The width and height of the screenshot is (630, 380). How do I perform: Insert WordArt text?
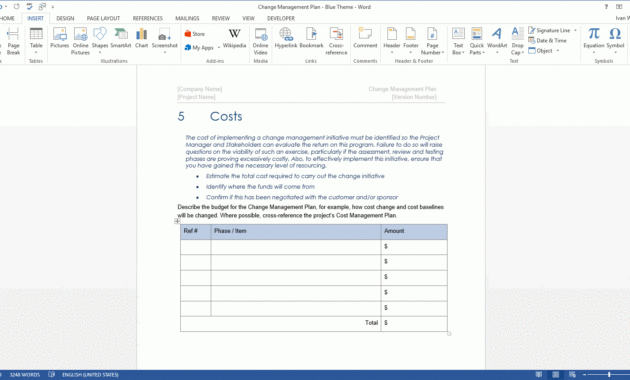point(497,41)
